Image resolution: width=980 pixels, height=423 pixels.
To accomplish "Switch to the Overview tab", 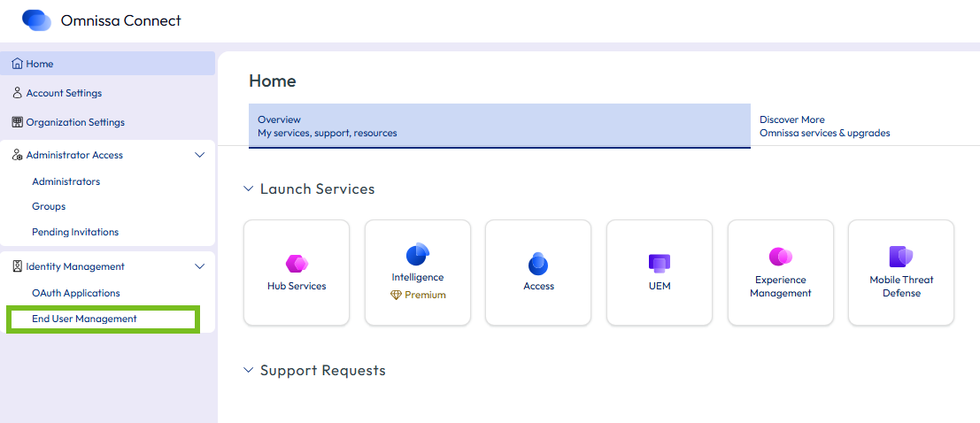I will point(499,126).
